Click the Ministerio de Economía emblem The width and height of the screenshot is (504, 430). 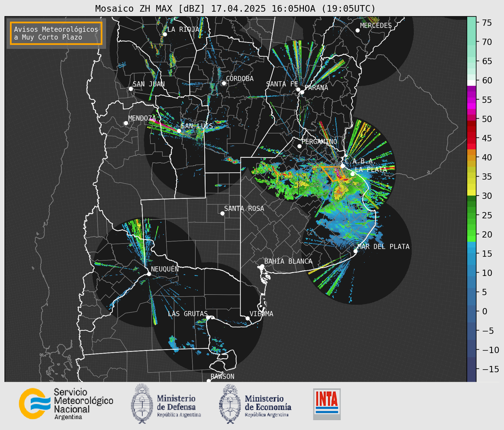pos(230,404)
